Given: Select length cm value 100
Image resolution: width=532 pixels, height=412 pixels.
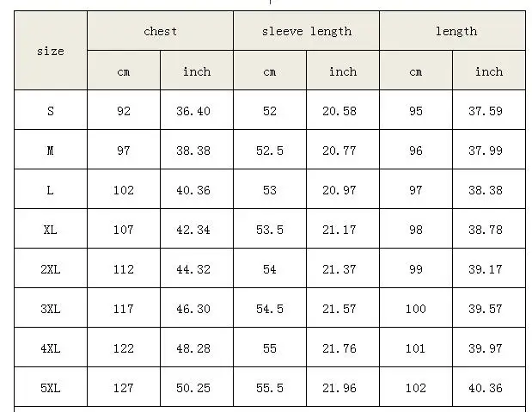Looking at the screenshot, I should [416, 308].
